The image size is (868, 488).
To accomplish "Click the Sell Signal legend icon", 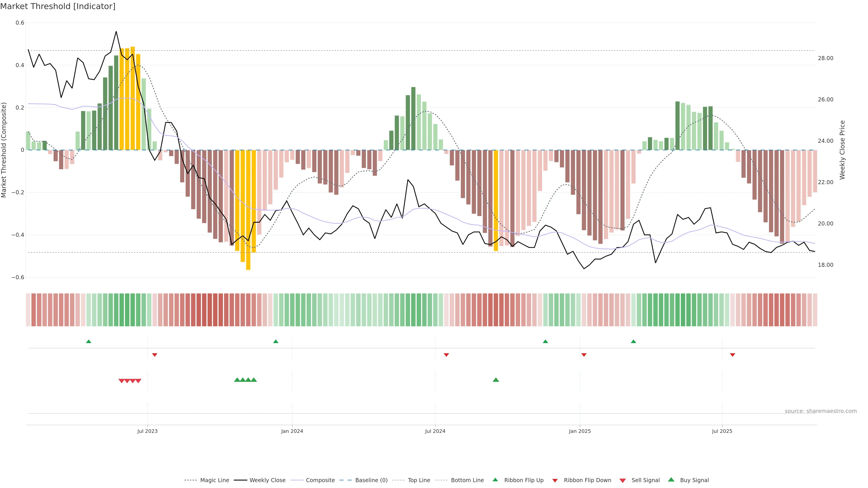I will [x=623, y=481].
